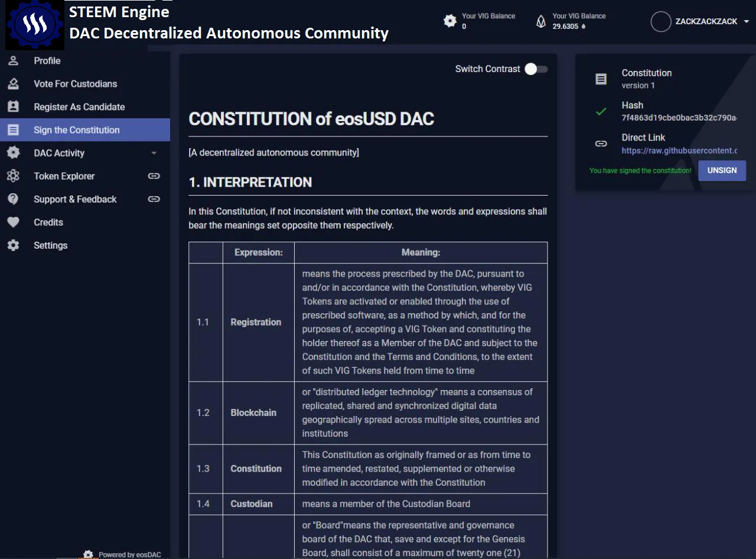Select Sign the Constitution menu item
This screenshot has width=756, height=559.
[x=85, y=130]
